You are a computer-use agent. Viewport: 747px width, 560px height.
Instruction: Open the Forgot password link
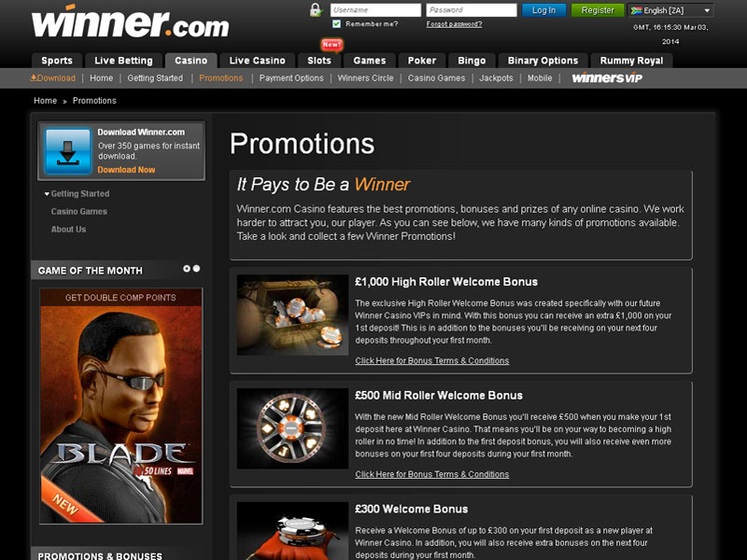tap(454, 24)
